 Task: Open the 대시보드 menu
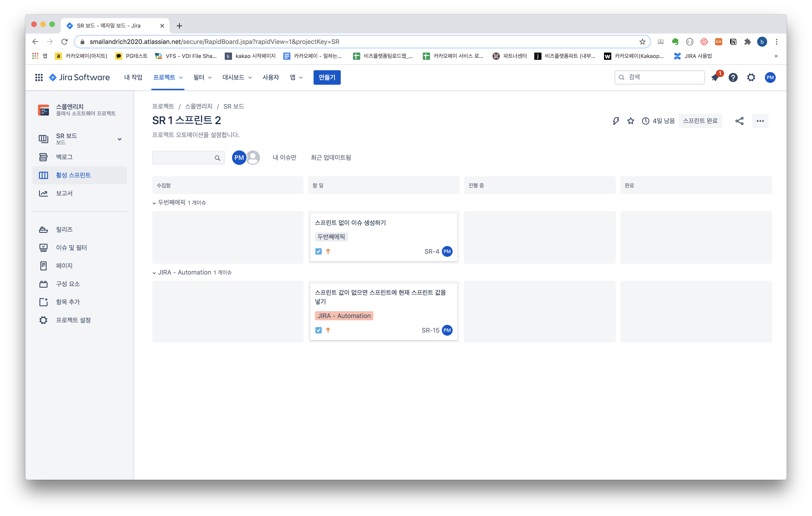237,77
